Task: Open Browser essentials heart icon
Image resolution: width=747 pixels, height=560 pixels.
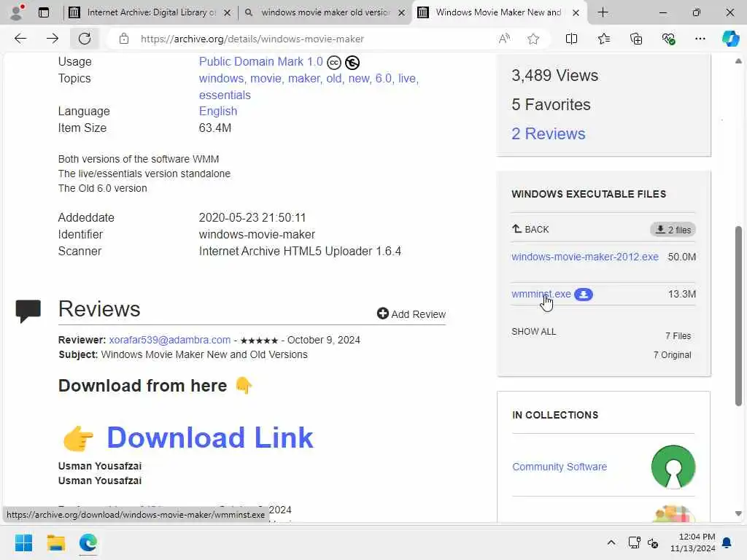Action: coord(668,39)
